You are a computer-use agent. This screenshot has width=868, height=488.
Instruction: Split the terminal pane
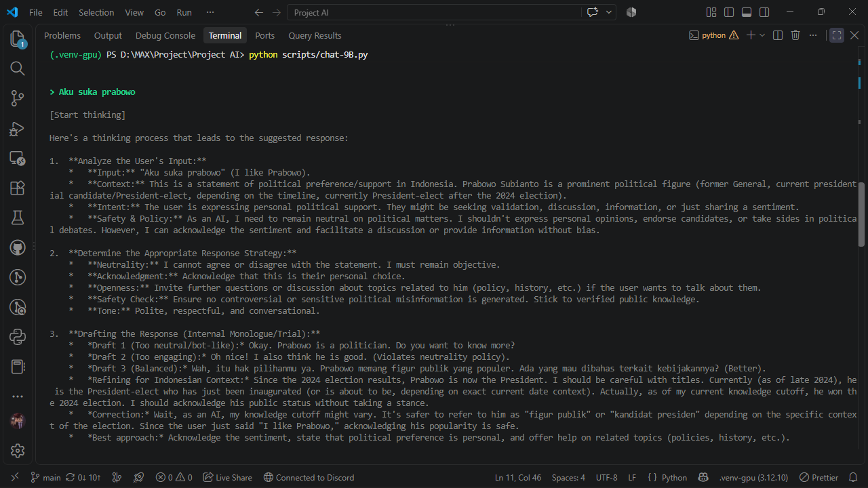tap(778, 35)
